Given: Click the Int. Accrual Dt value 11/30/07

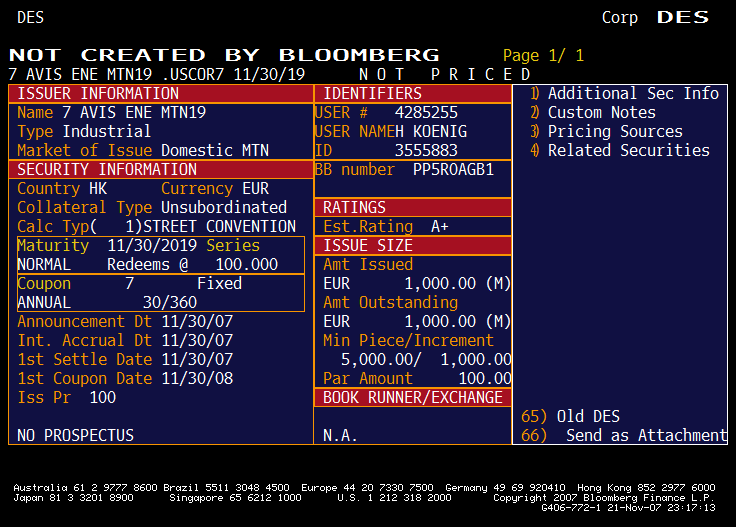Looking at the screenshot, I should coord(197,341).
